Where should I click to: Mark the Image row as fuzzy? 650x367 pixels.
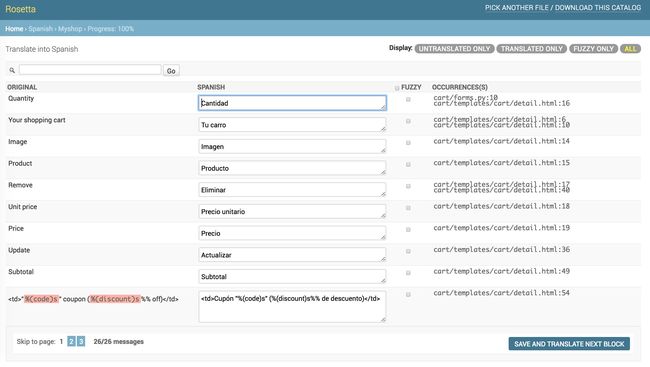tap(408, 143)
